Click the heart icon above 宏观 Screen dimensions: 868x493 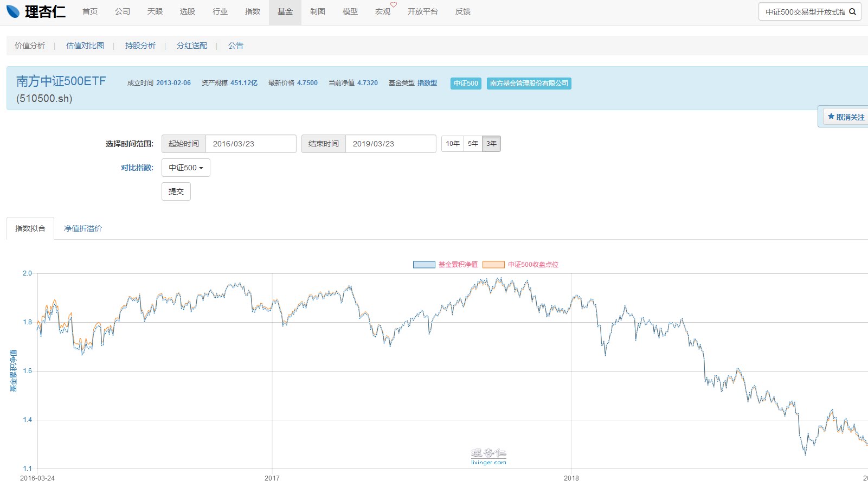point(394,5)
